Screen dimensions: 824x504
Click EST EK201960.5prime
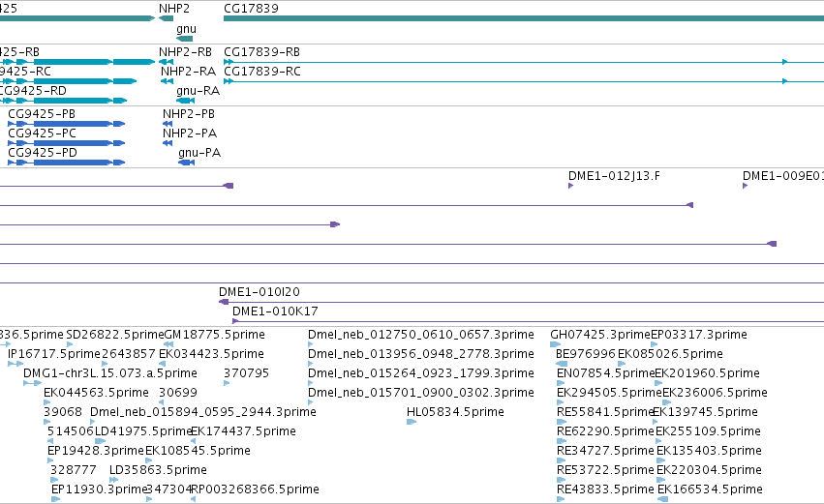(x=708, y=373)
